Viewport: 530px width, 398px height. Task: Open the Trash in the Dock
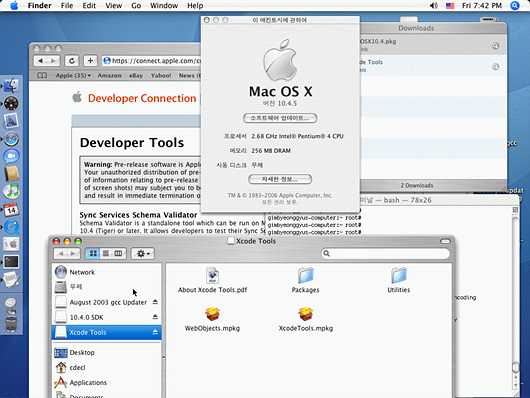(x=11, y=324)
